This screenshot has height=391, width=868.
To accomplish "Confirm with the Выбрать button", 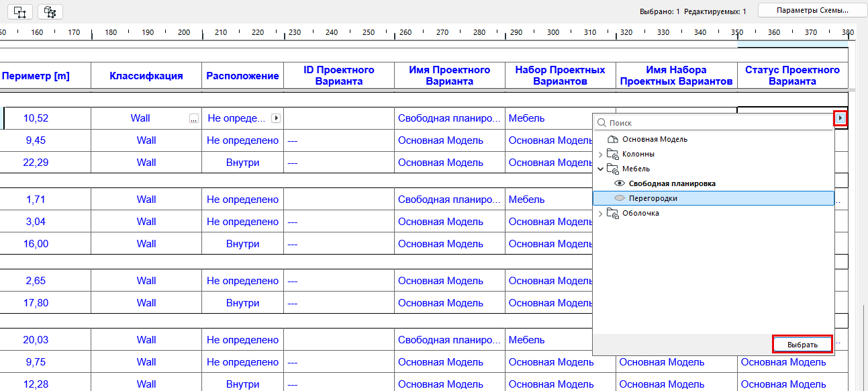I will click(x=802, y=345).
